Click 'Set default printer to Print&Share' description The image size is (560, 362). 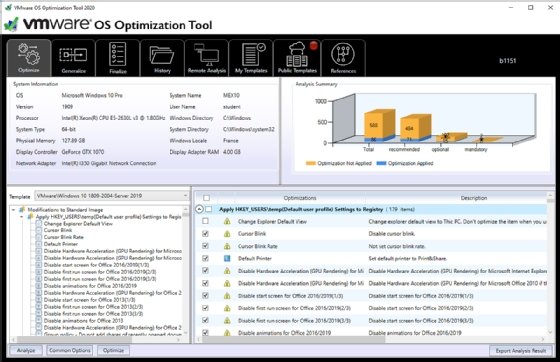click(x=408, y=258)
